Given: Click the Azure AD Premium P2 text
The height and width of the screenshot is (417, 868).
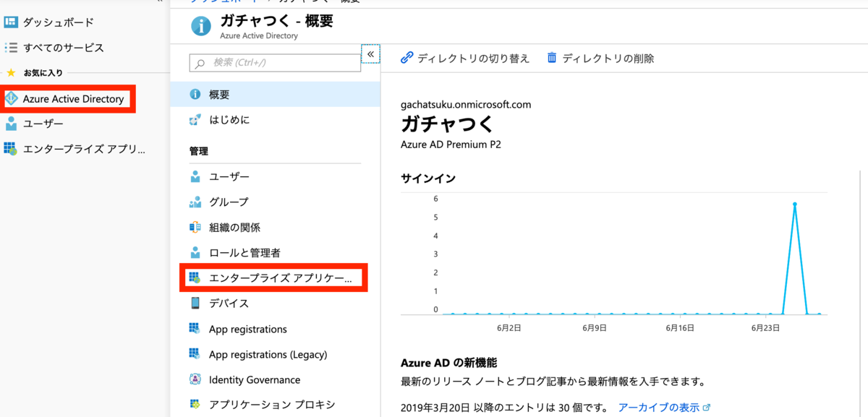Looking at the screenshot, I should [x=451, y=144].
